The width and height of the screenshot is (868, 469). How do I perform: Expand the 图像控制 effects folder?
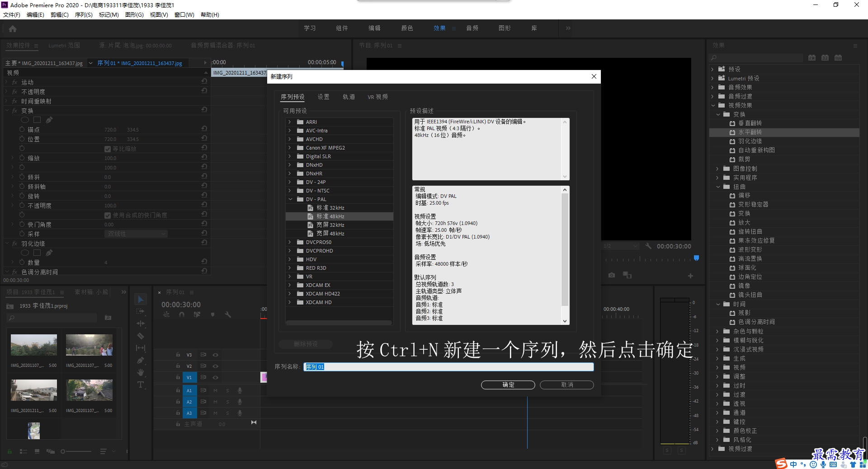click(717, 169)
